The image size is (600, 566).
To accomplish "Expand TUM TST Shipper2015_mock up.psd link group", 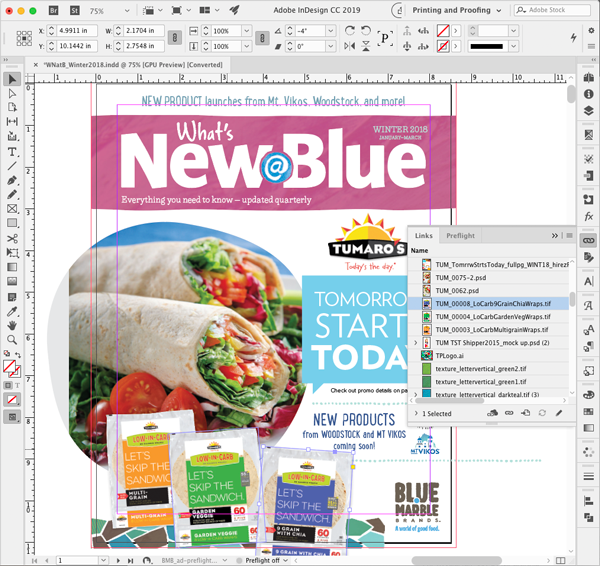I will tap(416, 343).
